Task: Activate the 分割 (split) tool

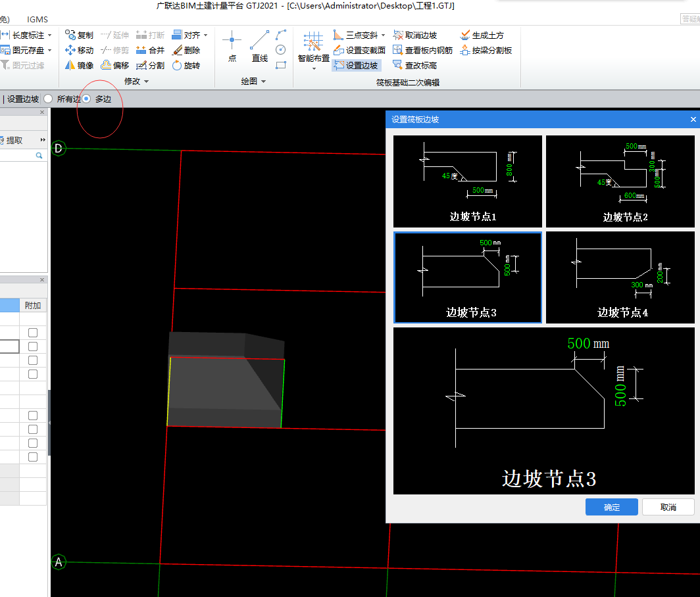Action: [x=150, y=66]
